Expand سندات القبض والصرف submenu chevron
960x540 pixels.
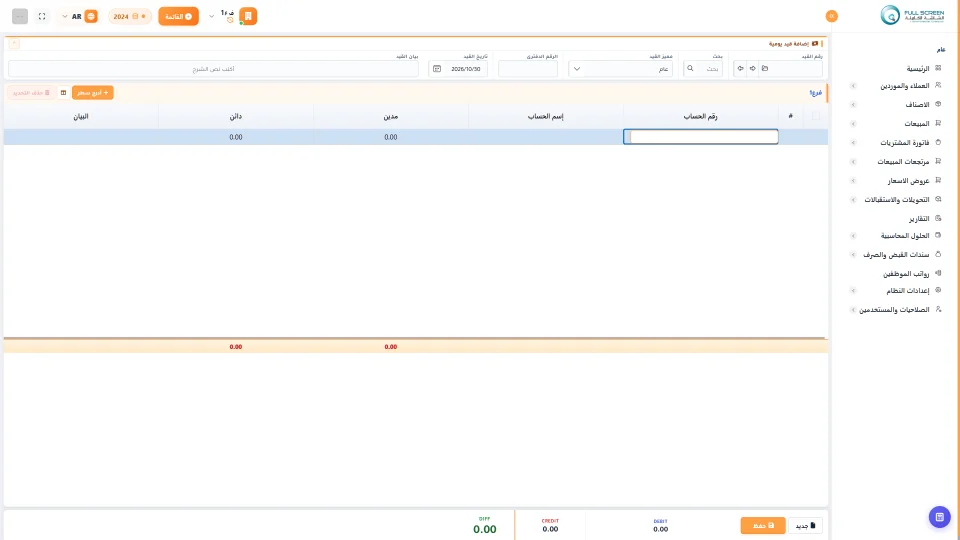point(853,255)
